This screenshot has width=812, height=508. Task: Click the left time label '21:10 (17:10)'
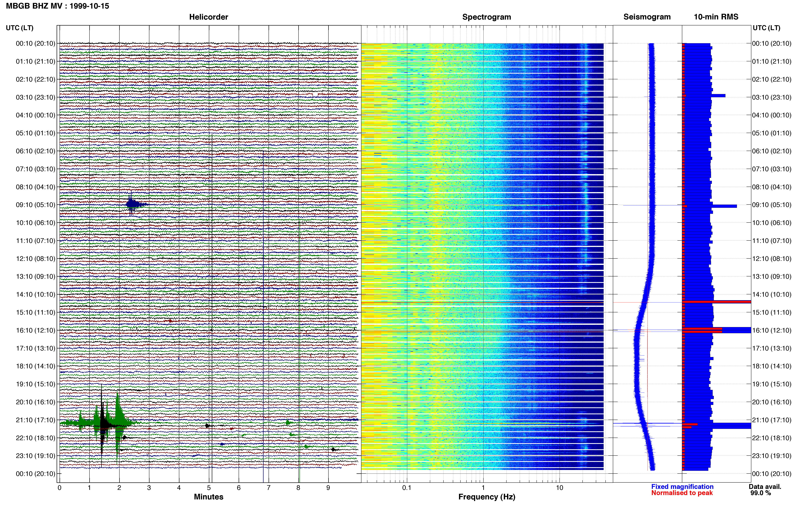tap(35, 420)
